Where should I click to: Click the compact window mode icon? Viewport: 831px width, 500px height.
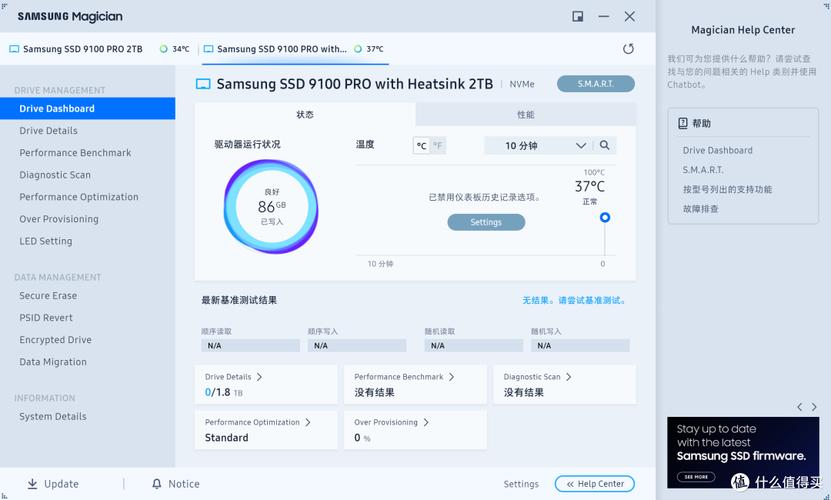point(578,16)
